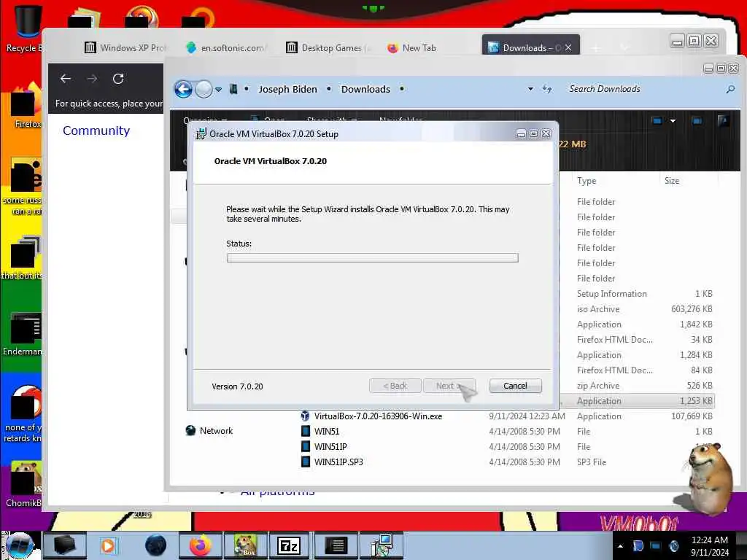Image resolution: width=747 pixels, height=560 pixels.
Task: Open the text document taskbar icon
Action: (336, 545)
